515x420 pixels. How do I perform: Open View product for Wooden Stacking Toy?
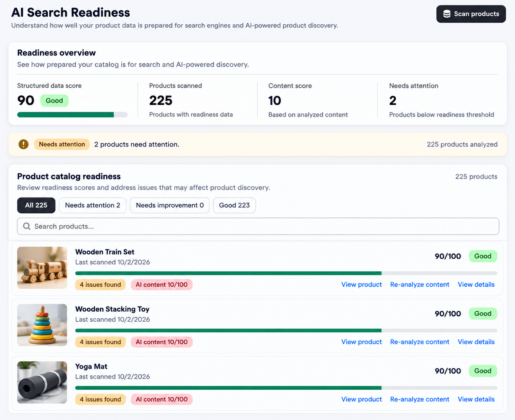pos(362,342)
